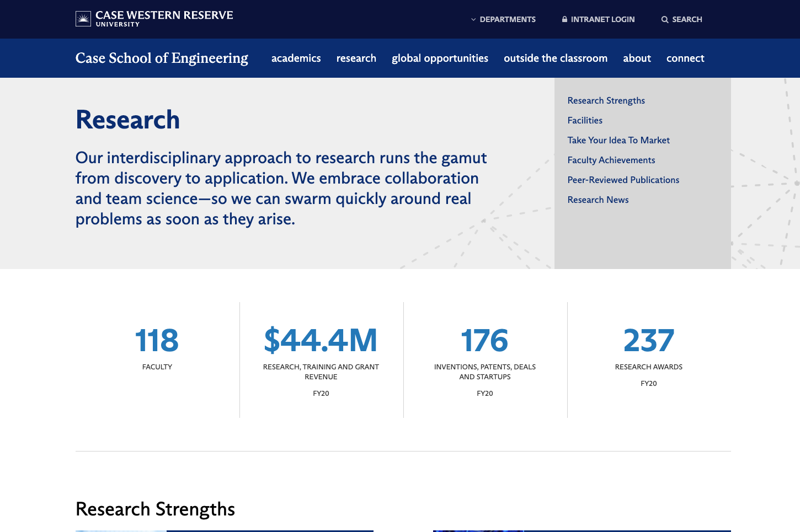Click the 237 research awards figure

649,340
